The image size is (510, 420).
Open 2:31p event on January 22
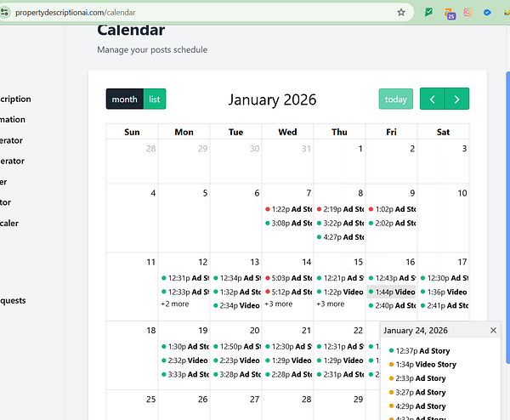(x=339, y=375)
